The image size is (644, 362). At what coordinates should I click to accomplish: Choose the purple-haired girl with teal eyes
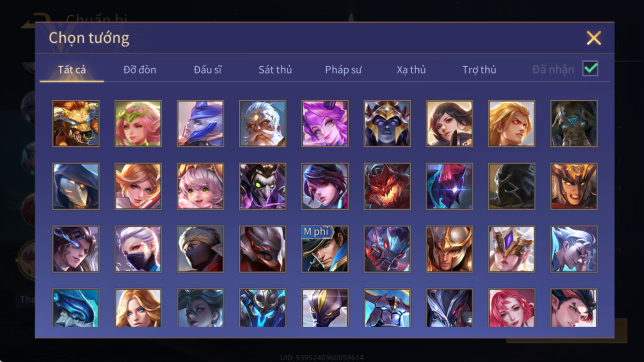[x=325, y=124]
